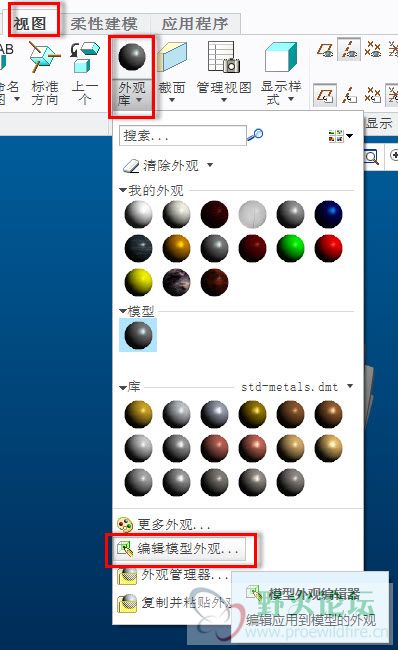Select the gray model appearance under 模型
This screenshot has width=398, height=650.
coord(138,335)
